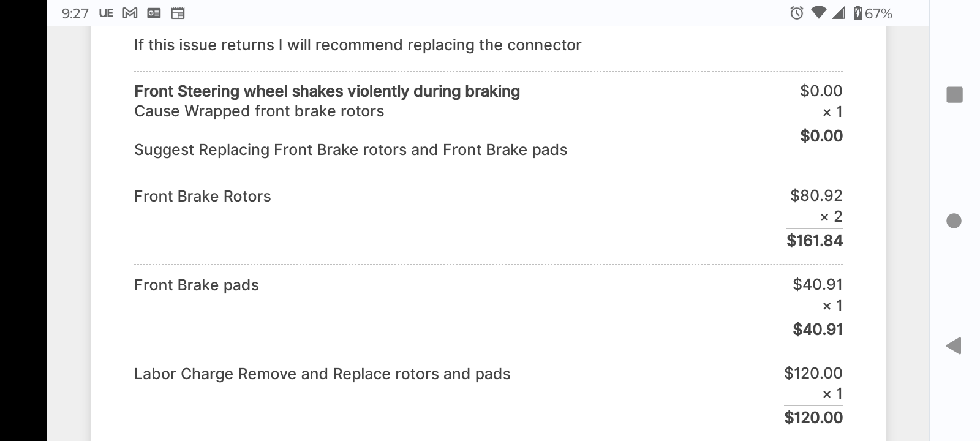Tap the cellular signal strength icon

point(839,13)
